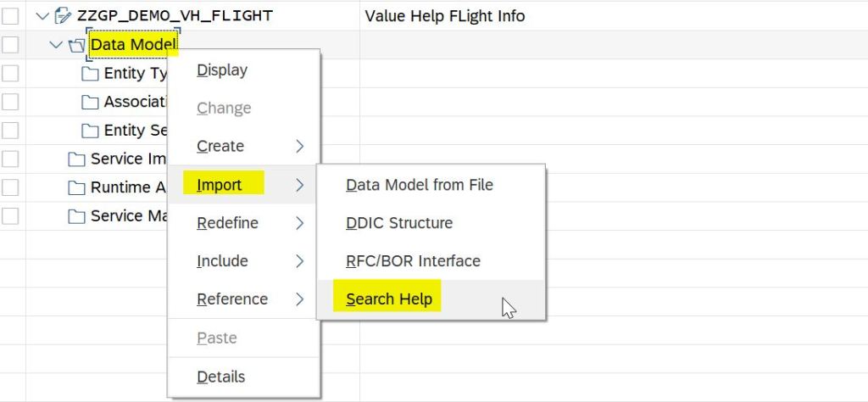Click the ZZGP_DEMO_VH_FLIGHT project icon
This screenshot has height=402, width=868.
coord(62,16)
